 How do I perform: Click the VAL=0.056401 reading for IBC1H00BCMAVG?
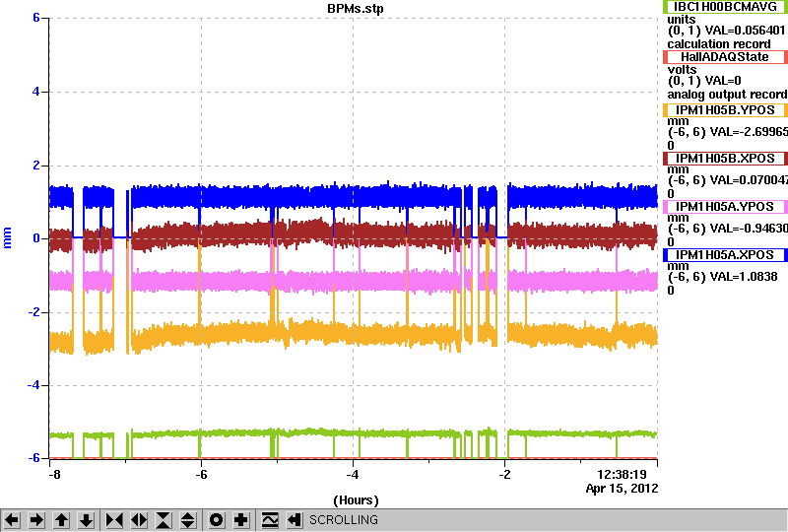pyautogui.click(x=746, y=31)
